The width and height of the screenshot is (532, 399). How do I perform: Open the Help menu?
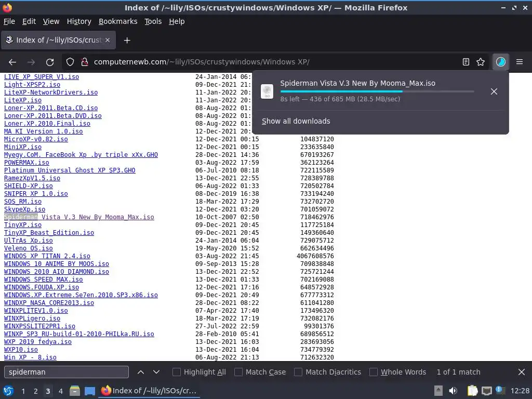click(x=177, y=21)
